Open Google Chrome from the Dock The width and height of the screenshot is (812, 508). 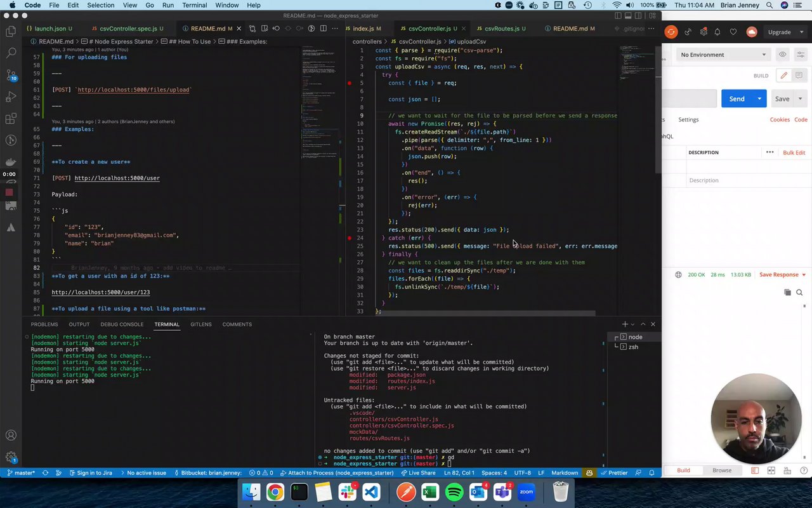coord(275,492)
